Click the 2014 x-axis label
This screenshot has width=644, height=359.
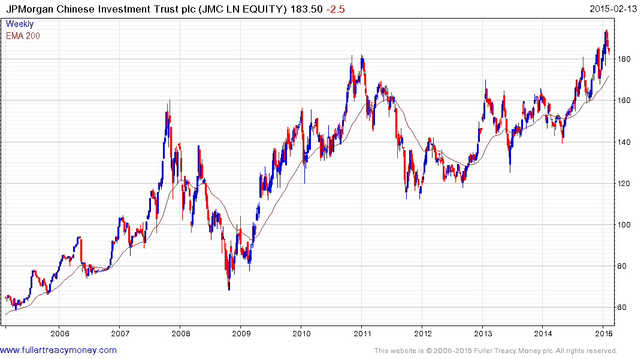[x=543, y=333]
